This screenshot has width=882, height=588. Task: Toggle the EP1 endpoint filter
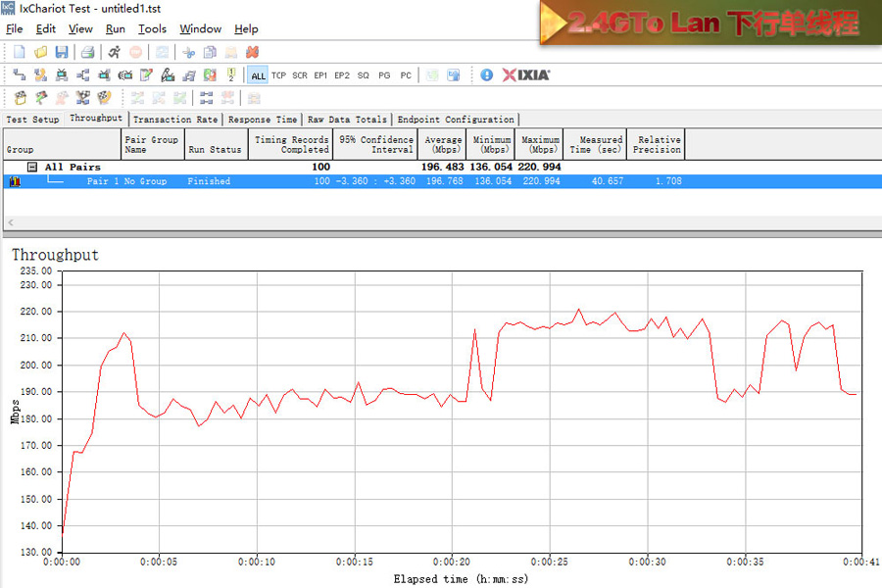click(320, 75)
